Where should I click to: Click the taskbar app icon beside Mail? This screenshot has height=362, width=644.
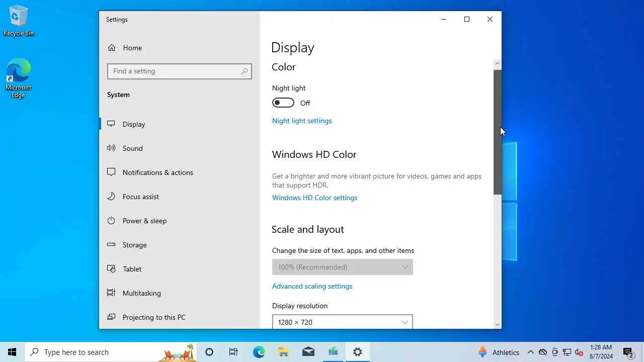pos(333,352)
